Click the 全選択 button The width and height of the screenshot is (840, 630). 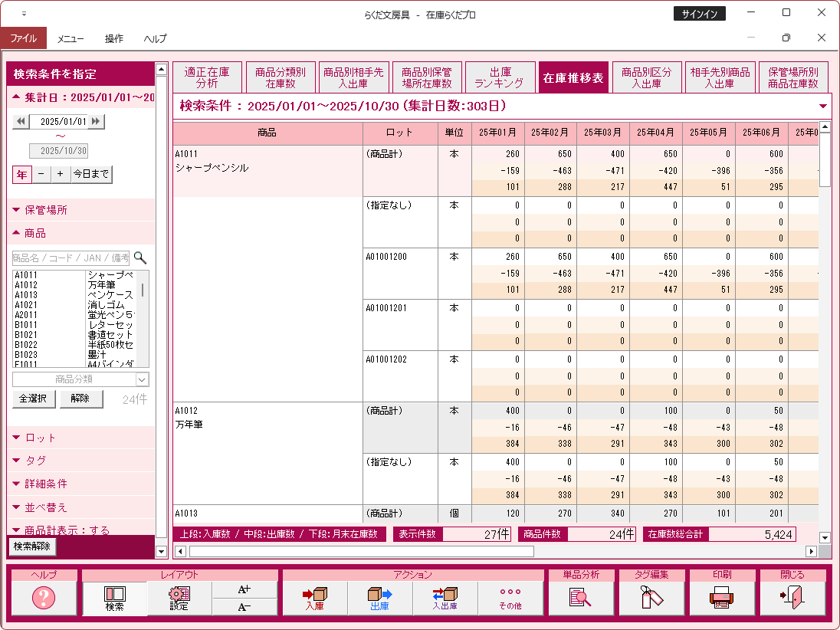34,399
